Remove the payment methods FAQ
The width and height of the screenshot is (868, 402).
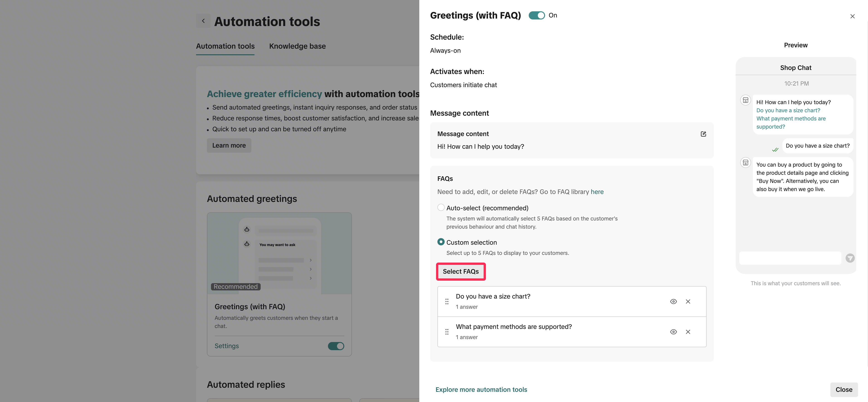click(x=688, y=332)
